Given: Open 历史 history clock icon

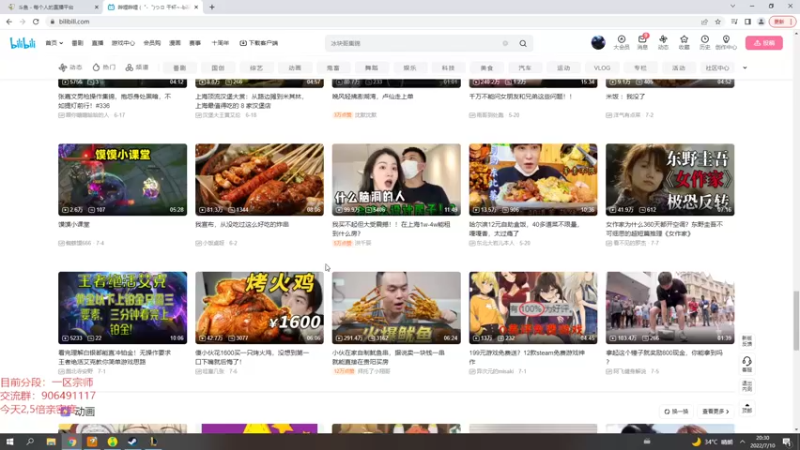Looking at the screenshot, I should point(705,42).
